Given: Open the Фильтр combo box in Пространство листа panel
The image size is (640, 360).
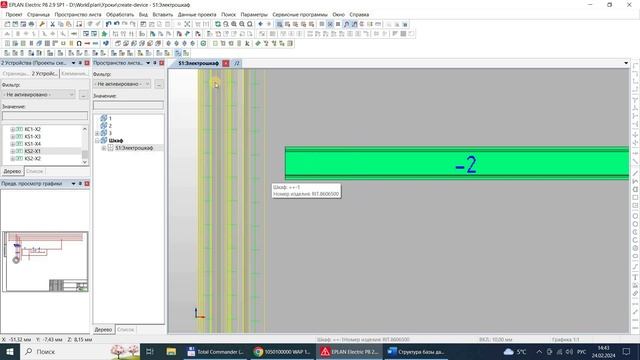Looking at the screenshot, I should [x=122, y=84].
